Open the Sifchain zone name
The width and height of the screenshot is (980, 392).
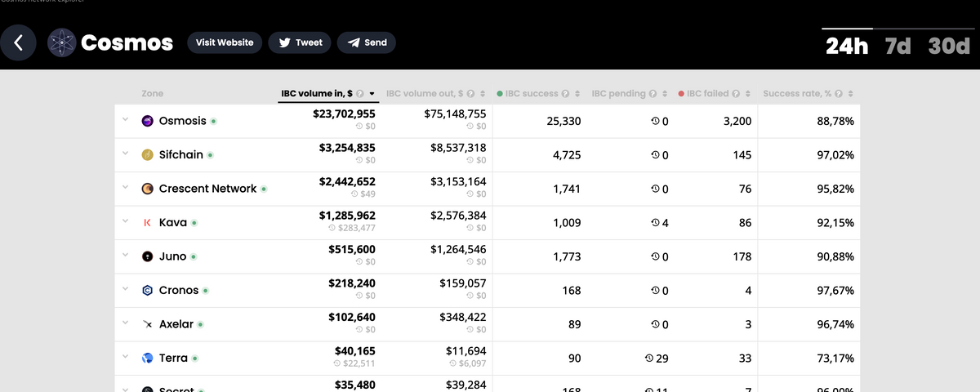(181, 154)
